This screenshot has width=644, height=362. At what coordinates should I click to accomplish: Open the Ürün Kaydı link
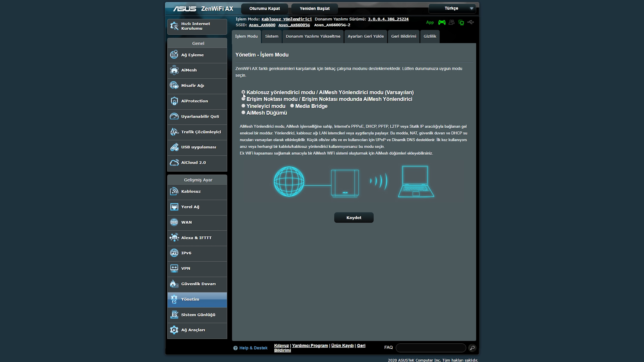(x=342, y=346)
